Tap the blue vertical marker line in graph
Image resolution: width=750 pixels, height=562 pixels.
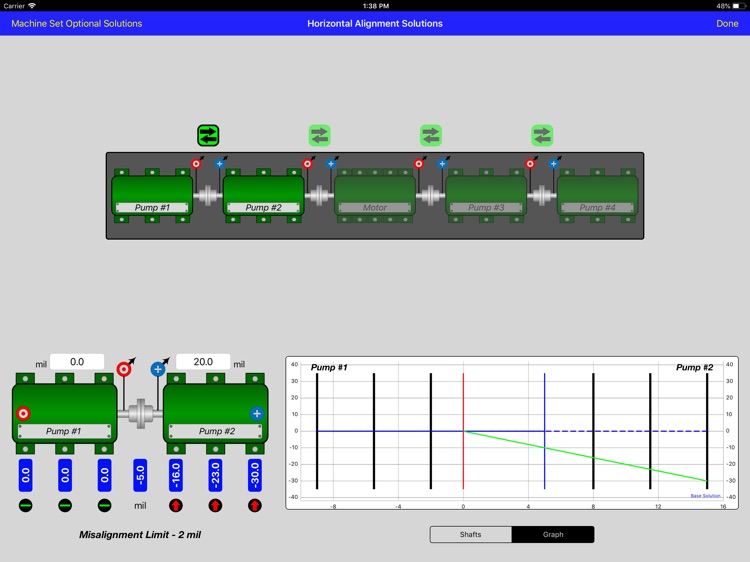tap(544, 431)
